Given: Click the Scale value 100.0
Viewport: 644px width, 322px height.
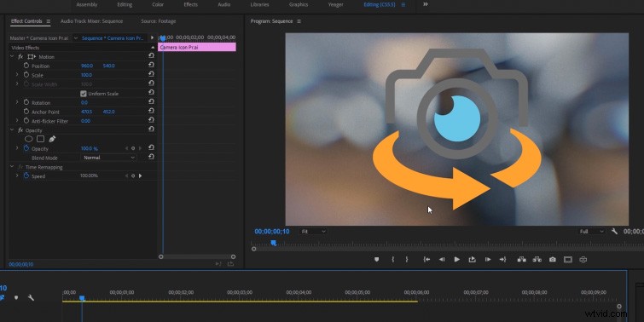Looking at the screenshot, I should pos(86,75).
